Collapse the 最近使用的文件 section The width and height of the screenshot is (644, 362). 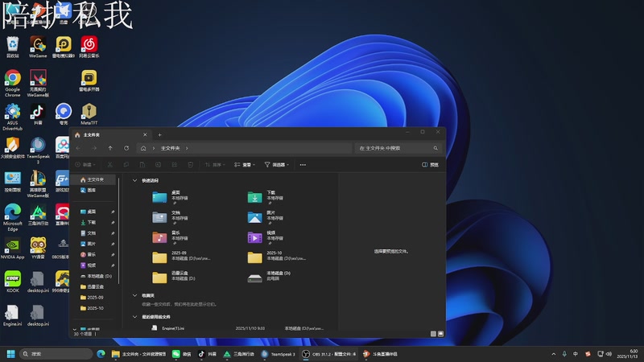point(134,316)
